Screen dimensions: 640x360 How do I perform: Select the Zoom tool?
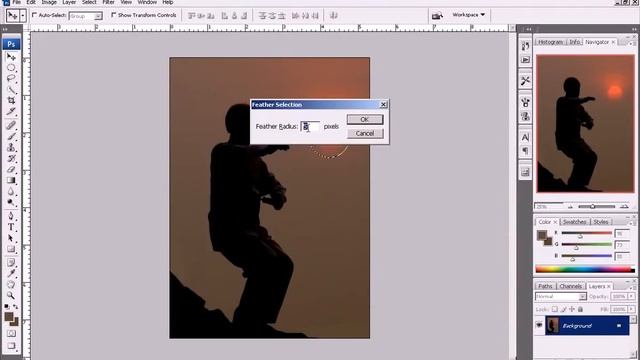11,295
